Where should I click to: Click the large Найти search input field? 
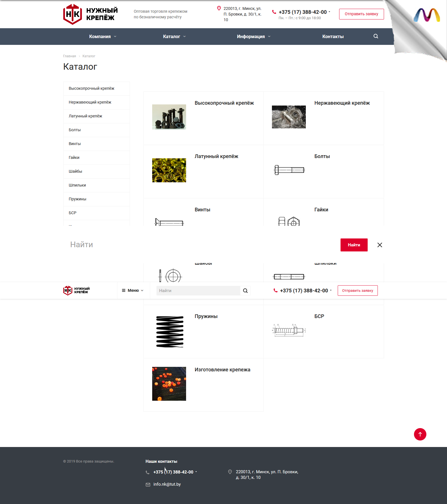click(198, 245)
